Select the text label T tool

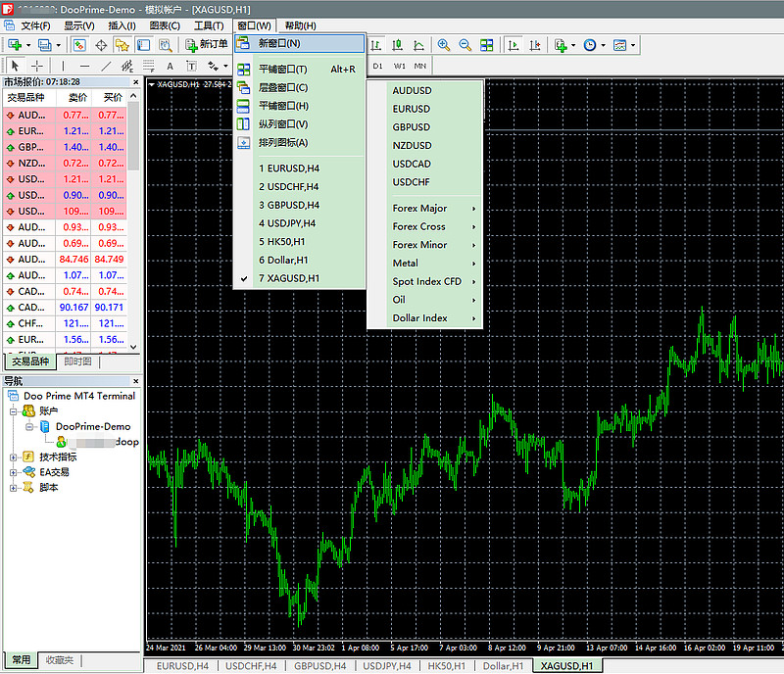click(x=191, y=66)
